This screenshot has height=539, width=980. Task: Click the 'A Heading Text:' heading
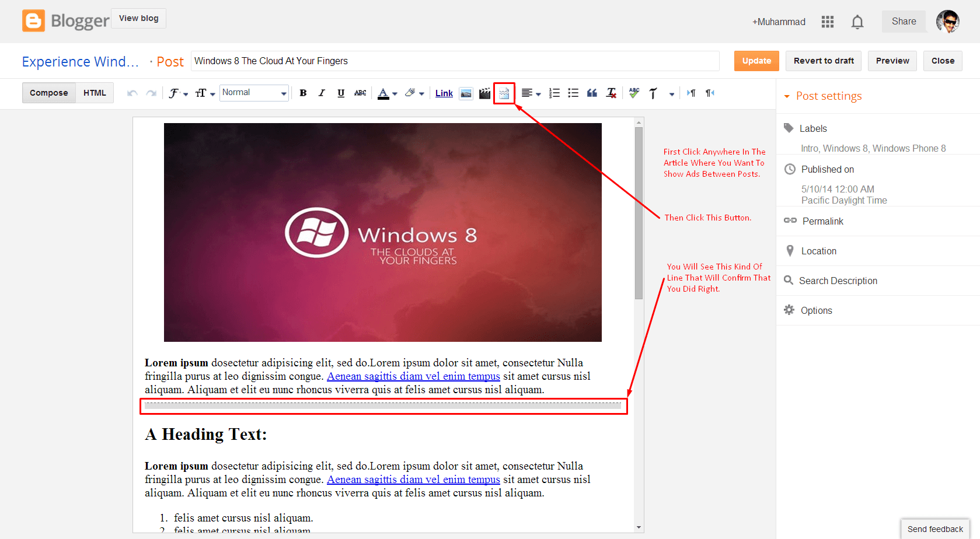(x=206, y=435)
